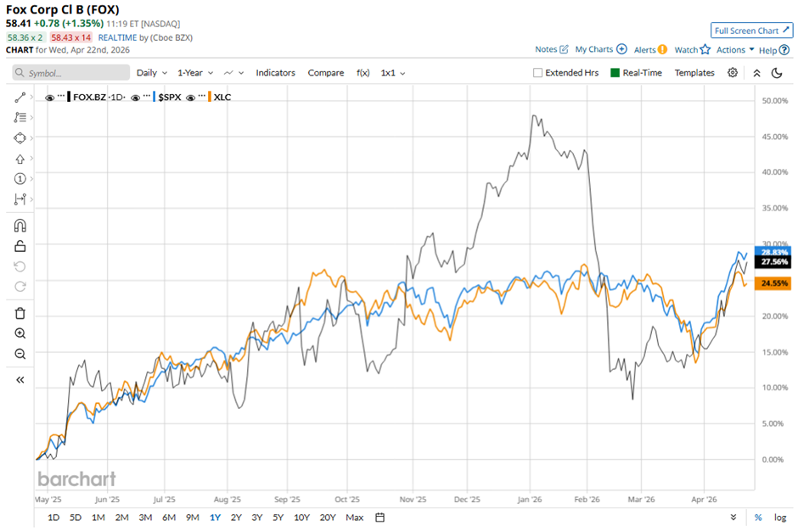Open the Indicators menu button

tap(275, 73)
